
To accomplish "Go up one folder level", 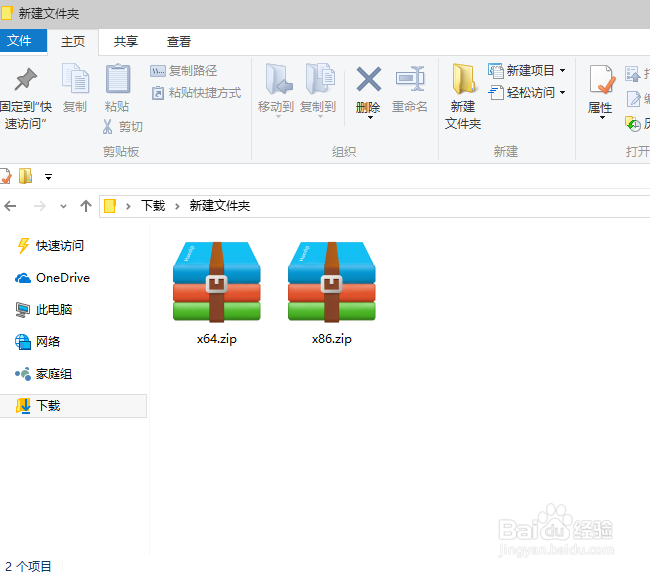I will click(86, 206).
